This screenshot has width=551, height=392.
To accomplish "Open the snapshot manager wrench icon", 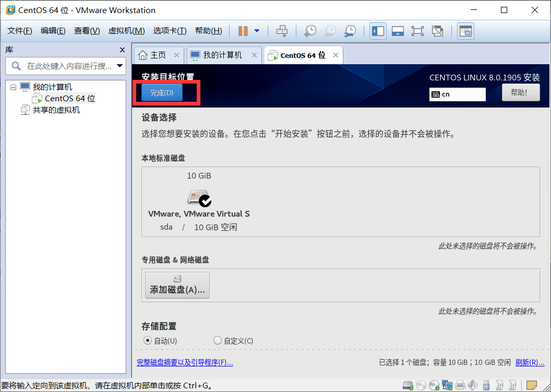I will click(x=350, y=31).
